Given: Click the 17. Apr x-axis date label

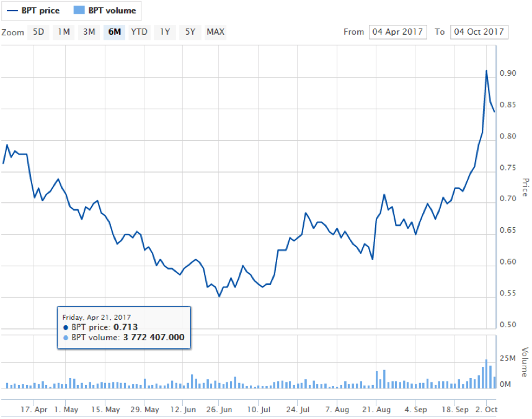Looking at the screenshot, I should 34,410.
